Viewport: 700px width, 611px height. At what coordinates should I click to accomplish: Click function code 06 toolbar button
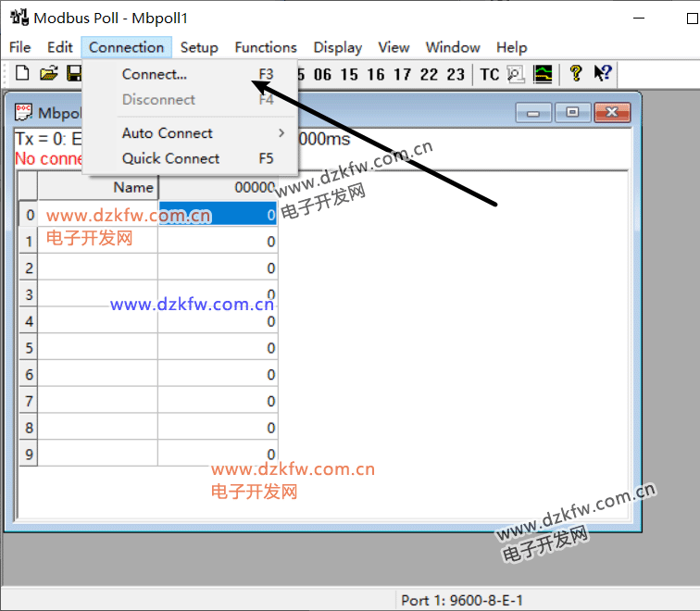click(322, 75)
